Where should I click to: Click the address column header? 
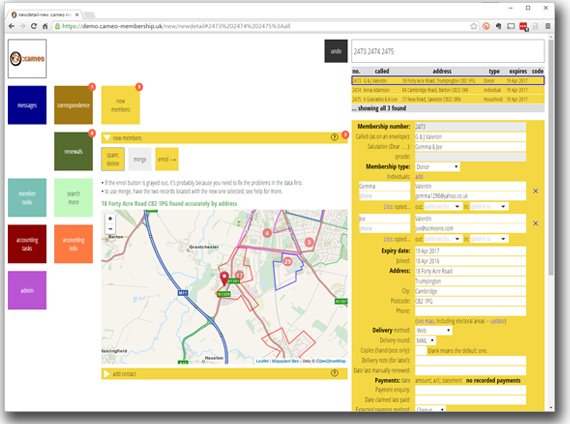coord(442,71)
